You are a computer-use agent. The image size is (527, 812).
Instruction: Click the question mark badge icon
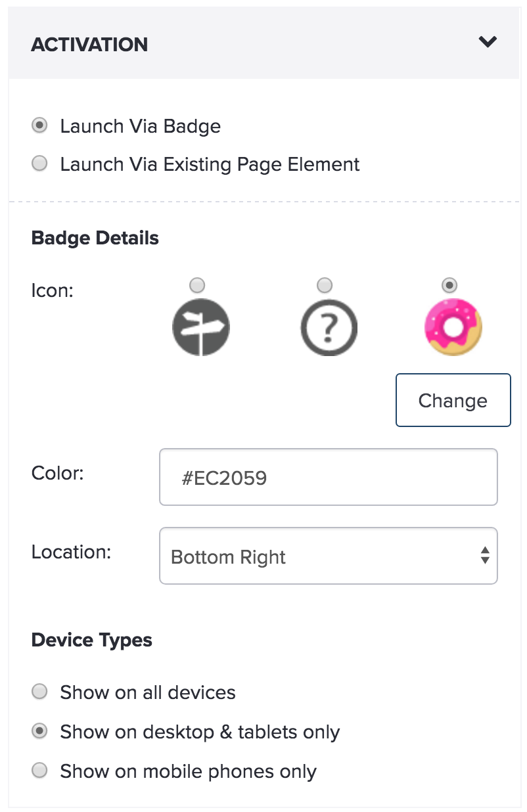(x=329, y=327)
